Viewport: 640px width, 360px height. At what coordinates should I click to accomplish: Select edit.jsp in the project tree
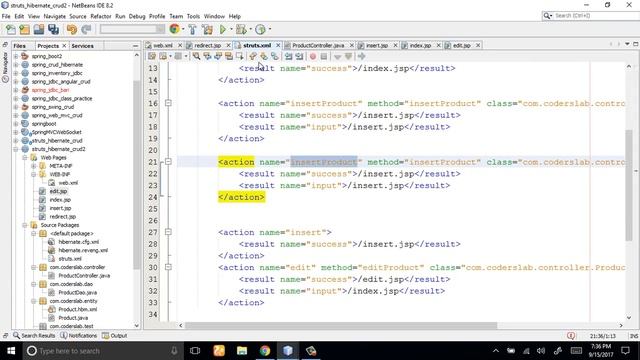[58, 191]
